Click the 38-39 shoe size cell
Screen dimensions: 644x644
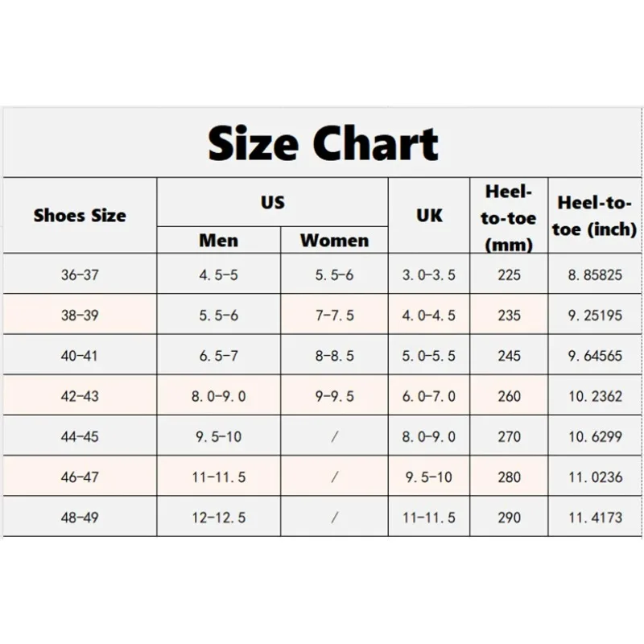80,315
